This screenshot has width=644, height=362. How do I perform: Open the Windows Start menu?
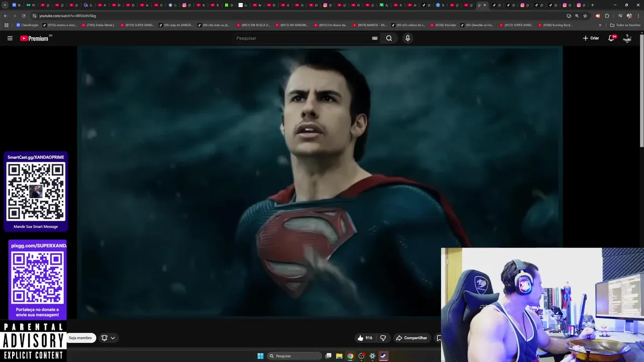[260, 356]
